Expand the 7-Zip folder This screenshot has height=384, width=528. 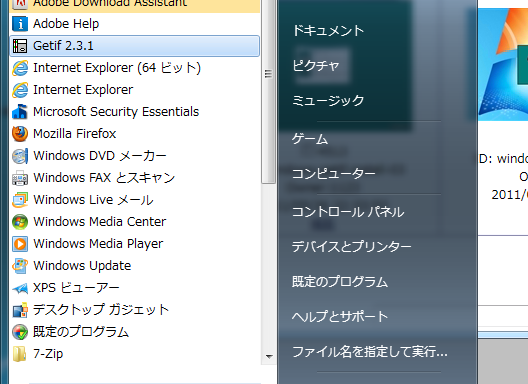coord(20,354)
